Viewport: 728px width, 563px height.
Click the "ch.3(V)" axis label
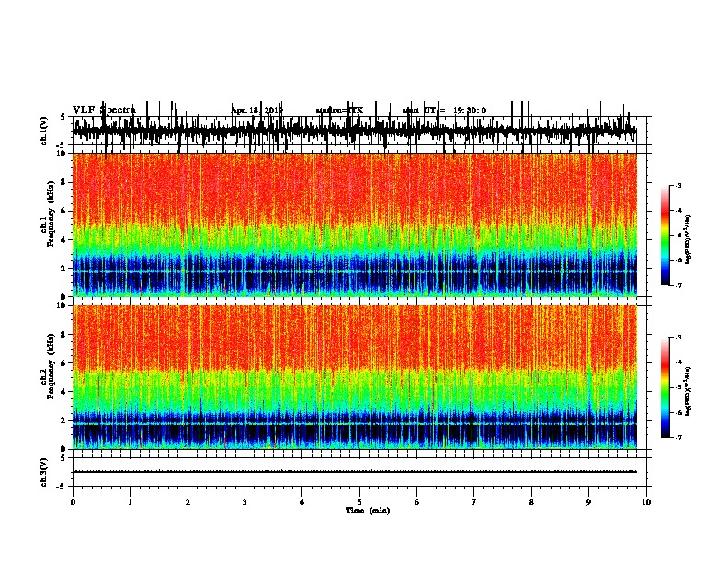pyautogui.click(x=44, y=472)
